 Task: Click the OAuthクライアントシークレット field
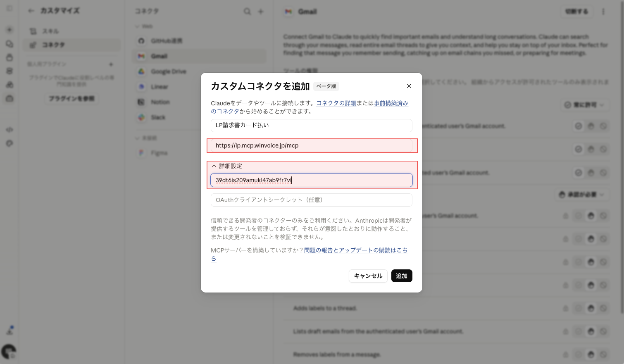(312, 200)
